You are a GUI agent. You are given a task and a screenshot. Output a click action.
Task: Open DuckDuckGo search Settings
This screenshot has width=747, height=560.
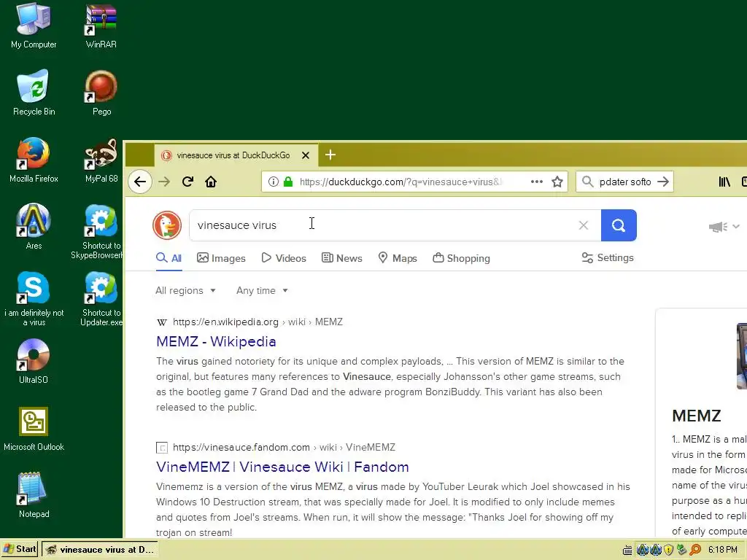point(608,257)
